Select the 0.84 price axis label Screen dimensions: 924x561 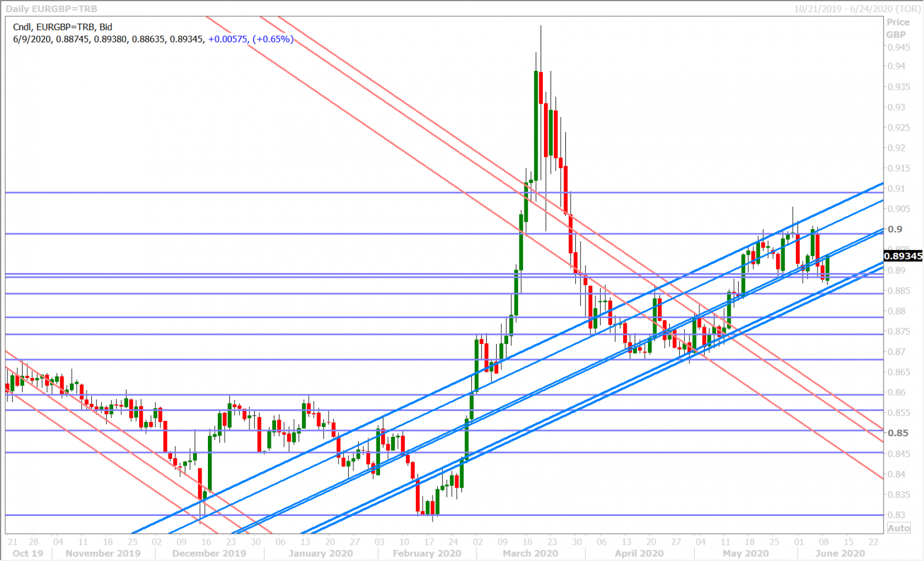[896, 474]
